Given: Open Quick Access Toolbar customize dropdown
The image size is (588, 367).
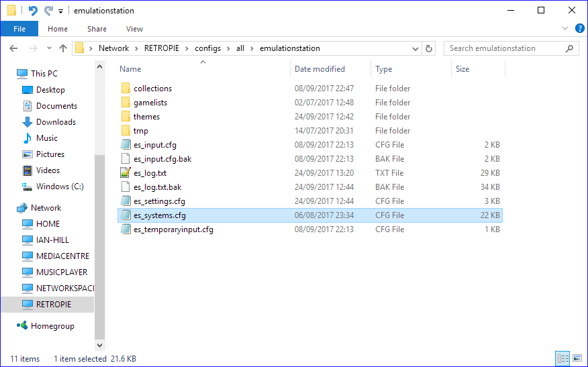Looking at the screenshot, I should click(x=60, y=11).
